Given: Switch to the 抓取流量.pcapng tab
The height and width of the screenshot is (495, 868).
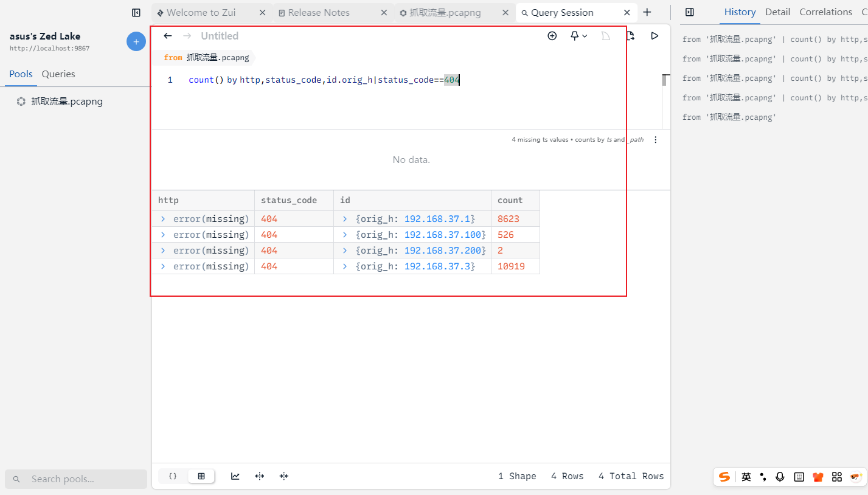Looking at the screenshot, I should [454, 13].
